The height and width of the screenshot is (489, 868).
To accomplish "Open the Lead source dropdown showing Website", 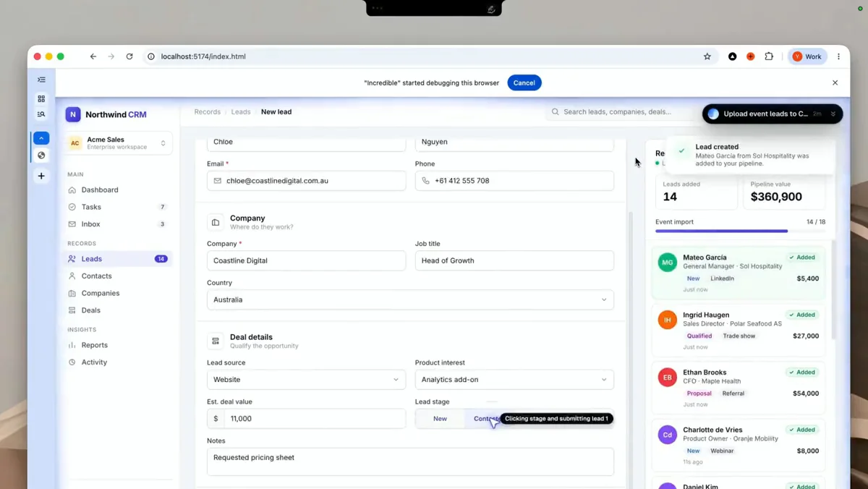I will 307,380.
